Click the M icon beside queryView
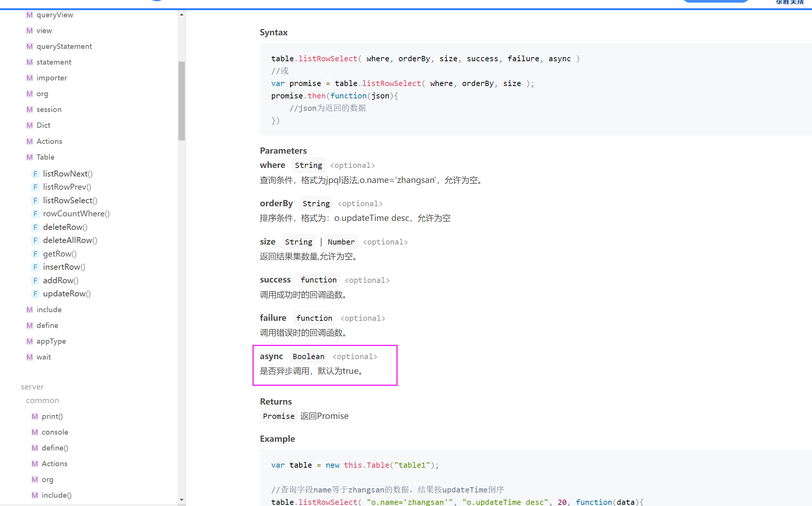 coord(29,15)
